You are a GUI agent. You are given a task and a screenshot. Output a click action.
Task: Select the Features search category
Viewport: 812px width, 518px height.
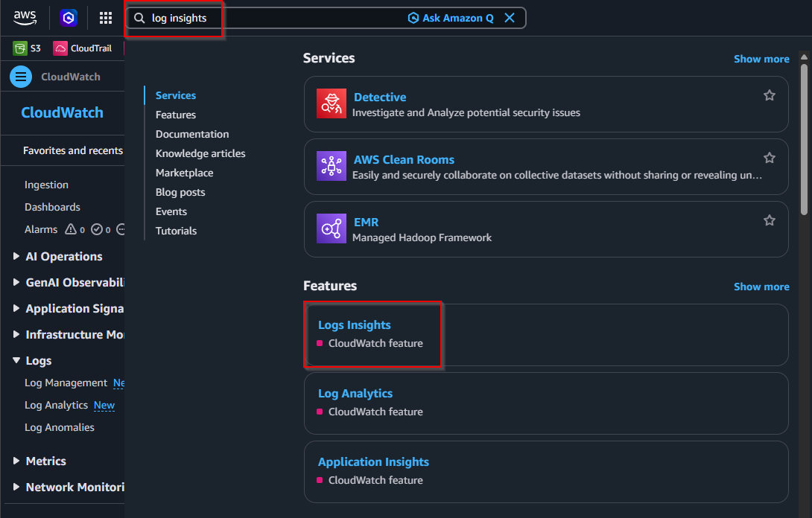176,115
